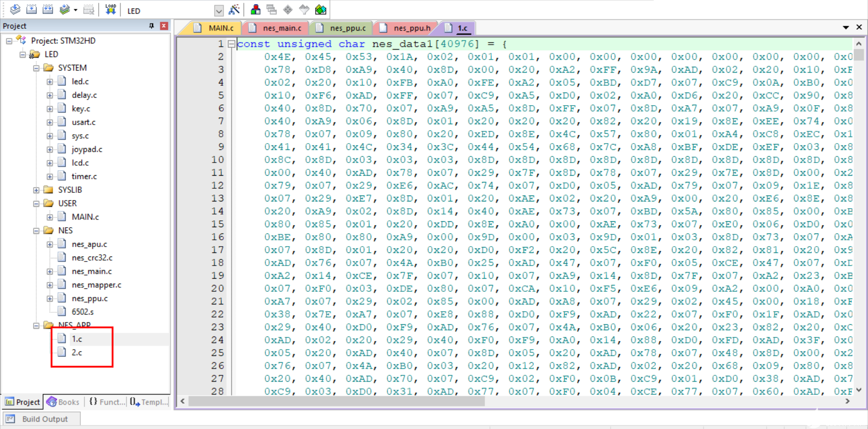This screenshot has width=868, height=429.
Task: Click editor vertical scroll down arrow
Action: tap(859, 390)
